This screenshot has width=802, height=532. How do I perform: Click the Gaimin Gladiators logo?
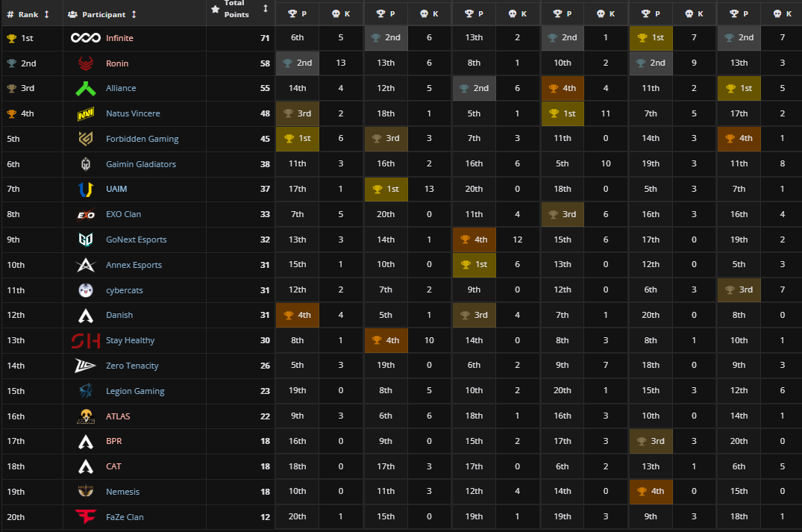85,164
